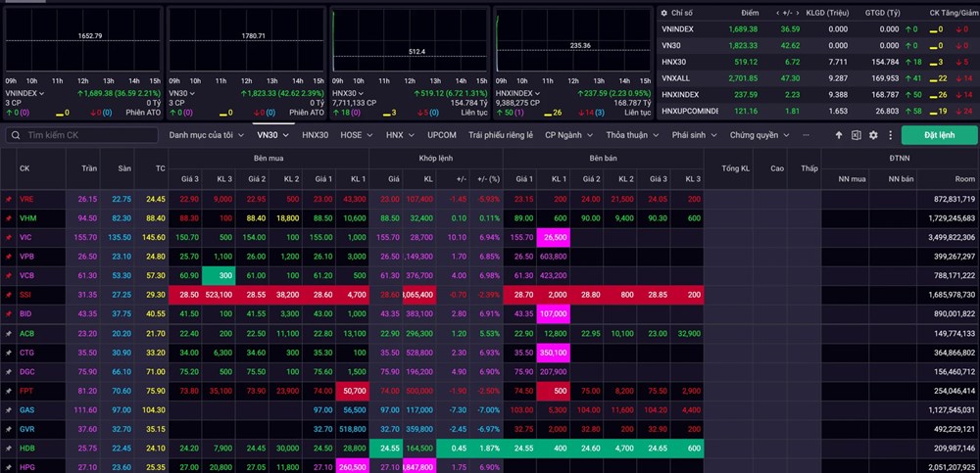This screenshot has height=473, width=980.
Task: Open the vertical three-dot more menu
Action: [x=889, y=134]
